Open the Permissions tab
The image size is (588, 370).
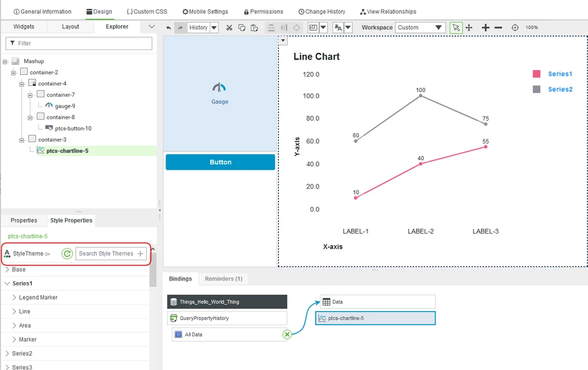click(x=263, y=12)
